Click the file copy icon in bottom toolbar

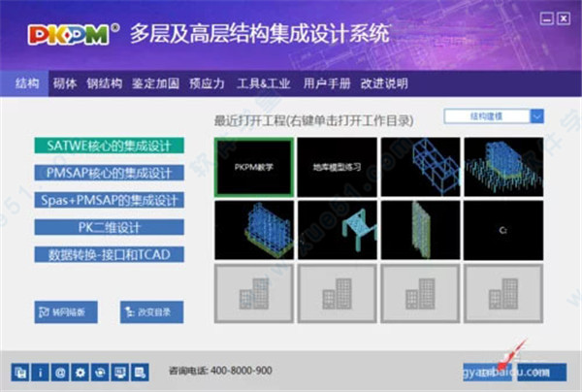(x=20, y=372)
